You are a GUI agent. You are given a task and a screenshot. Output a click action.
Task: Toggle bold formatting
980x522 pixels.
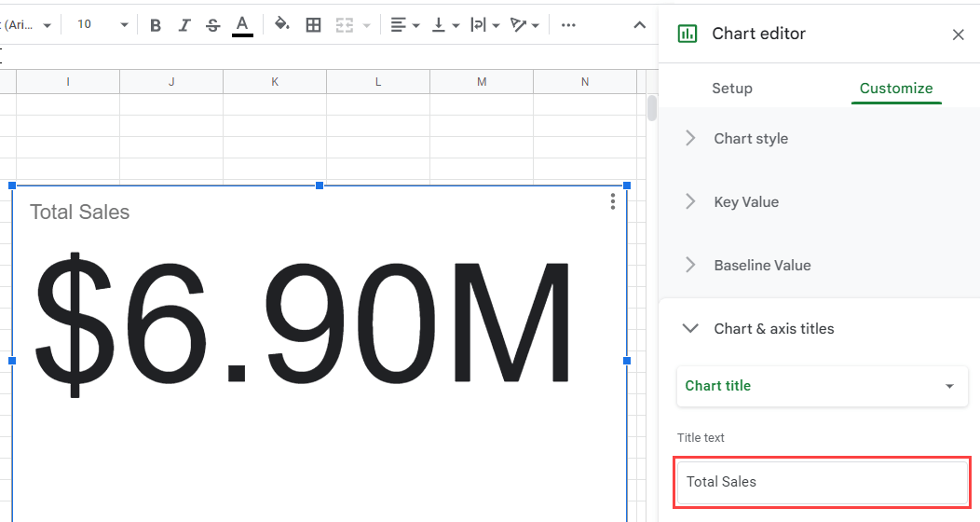156,25
